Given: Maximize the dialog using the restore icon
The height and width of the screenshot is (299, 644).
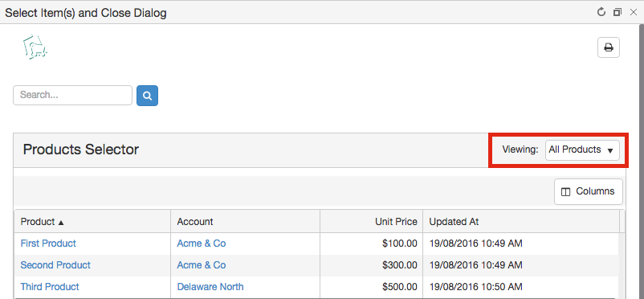Looking at the screenshot, I should (x=617, y=12).
